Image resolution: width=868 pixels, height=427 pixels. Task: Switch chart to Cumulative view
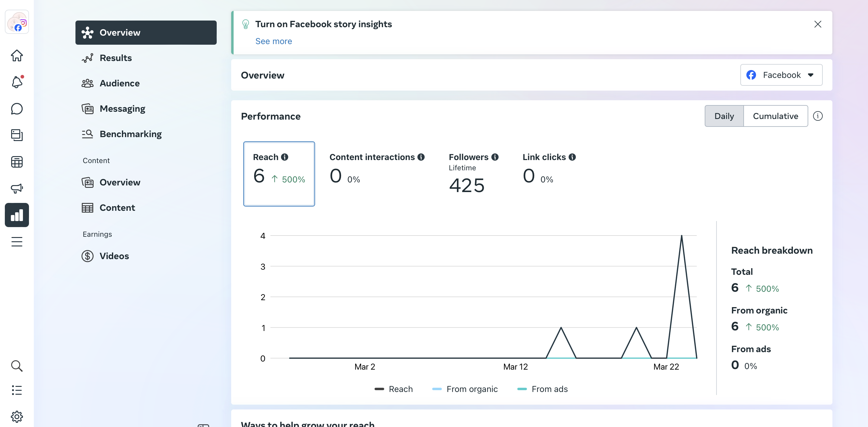coord(775,116)
